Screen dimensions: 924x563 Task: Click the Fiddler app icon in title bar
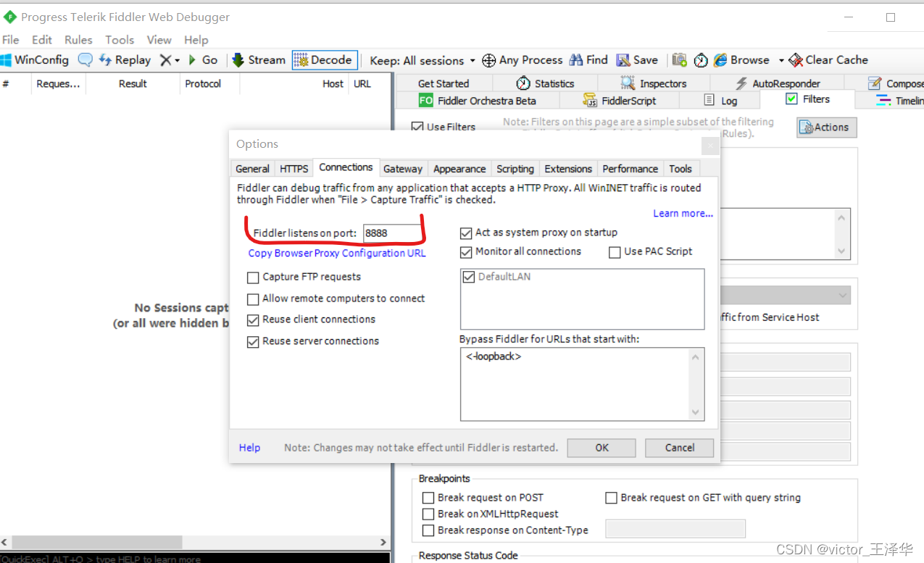[9, 16]
